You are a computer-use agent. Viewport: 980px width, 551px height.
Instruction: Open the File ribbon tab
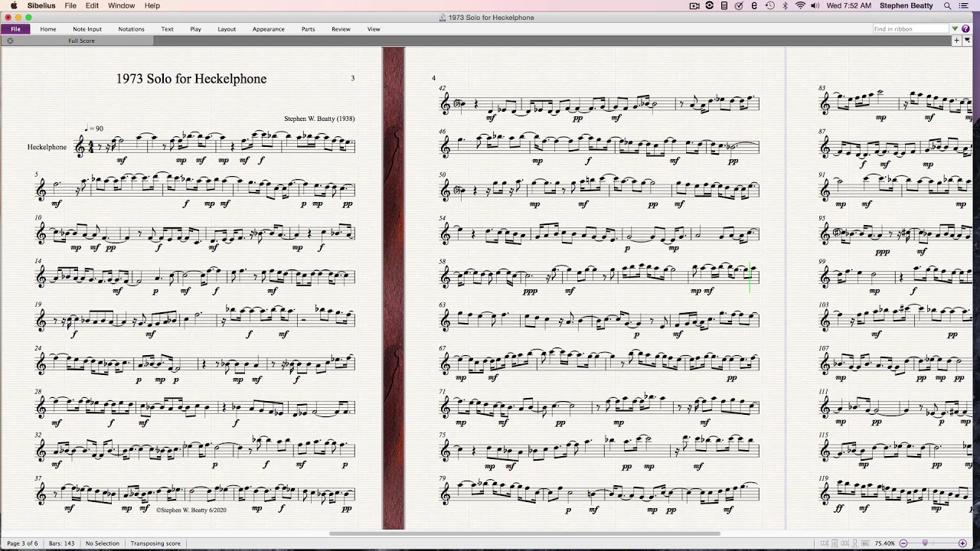pyautogui.click(x=15, y=29)
